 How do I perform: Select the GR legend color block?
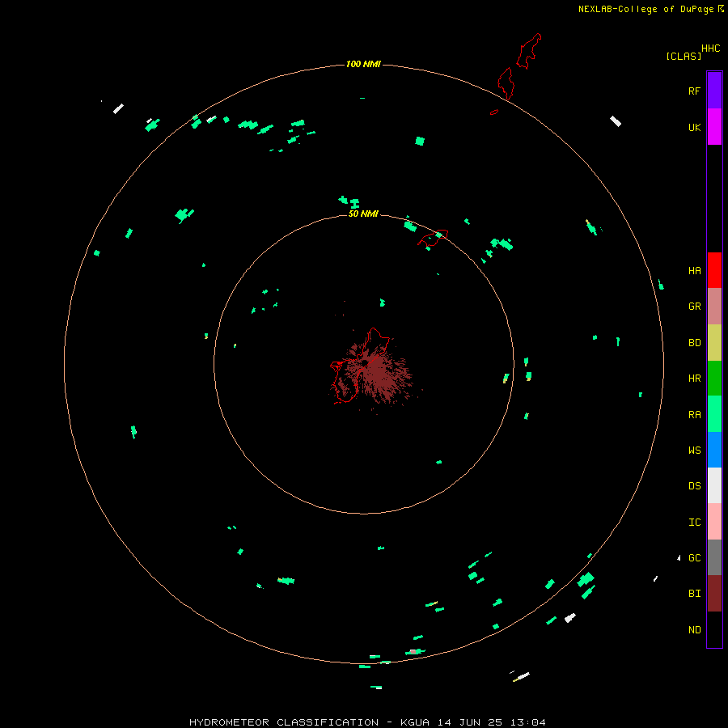click(714, 307)
